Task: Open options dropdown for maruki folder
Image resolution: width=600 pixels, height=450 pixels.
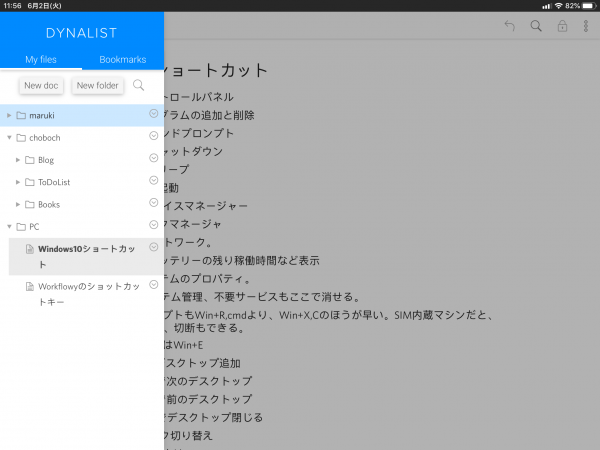Action: coord(153,114)
